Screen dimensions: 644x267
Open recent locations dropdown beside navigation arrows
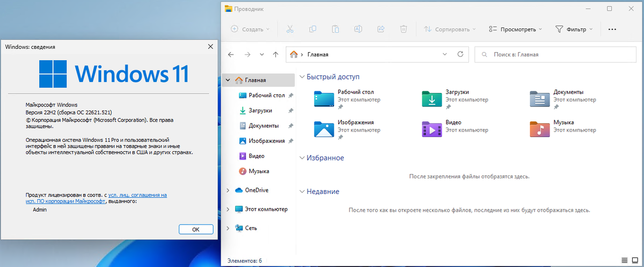click(x=261, y=54)
